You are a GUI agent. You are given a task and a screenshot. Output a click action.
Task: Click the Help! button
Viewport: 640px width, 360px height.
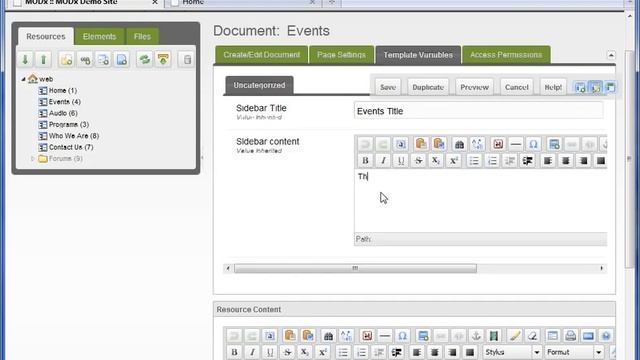pos(553,87)
